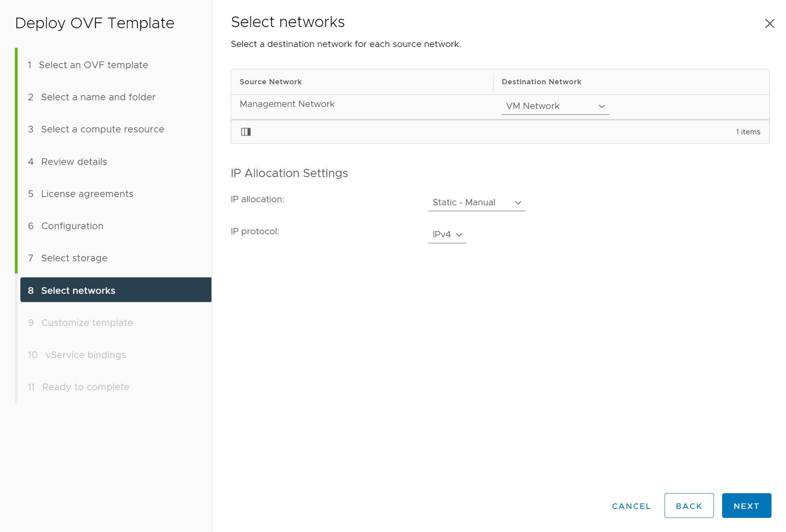
Task: Click the disabled step 9 Customize template
Action: tap(80, 323)
